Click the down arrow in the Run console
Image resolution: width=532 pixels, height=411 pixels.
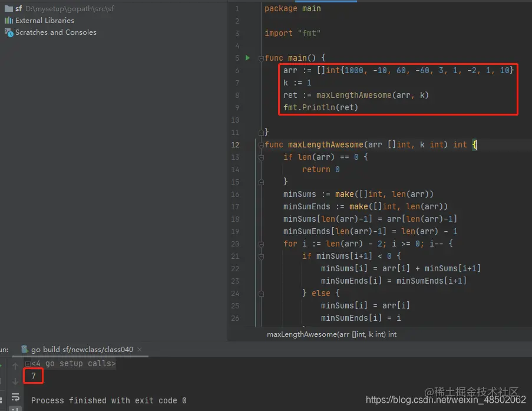[x=15, y=382]
